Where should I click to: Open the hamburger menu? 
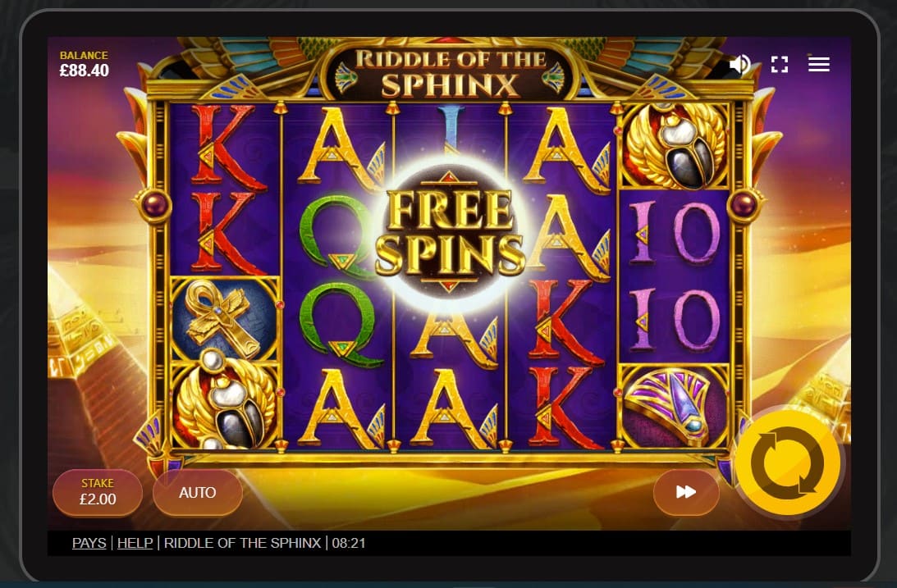tap(819, 64)
